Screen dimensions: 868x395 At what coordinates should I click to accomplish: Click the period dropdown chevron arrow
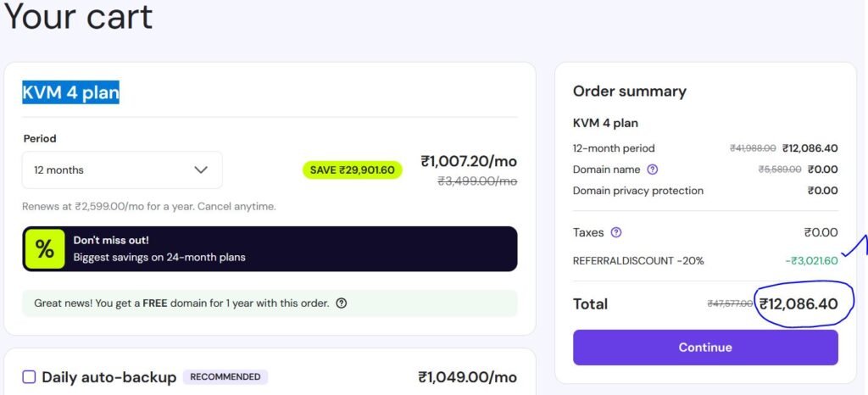tap(201, 170)
